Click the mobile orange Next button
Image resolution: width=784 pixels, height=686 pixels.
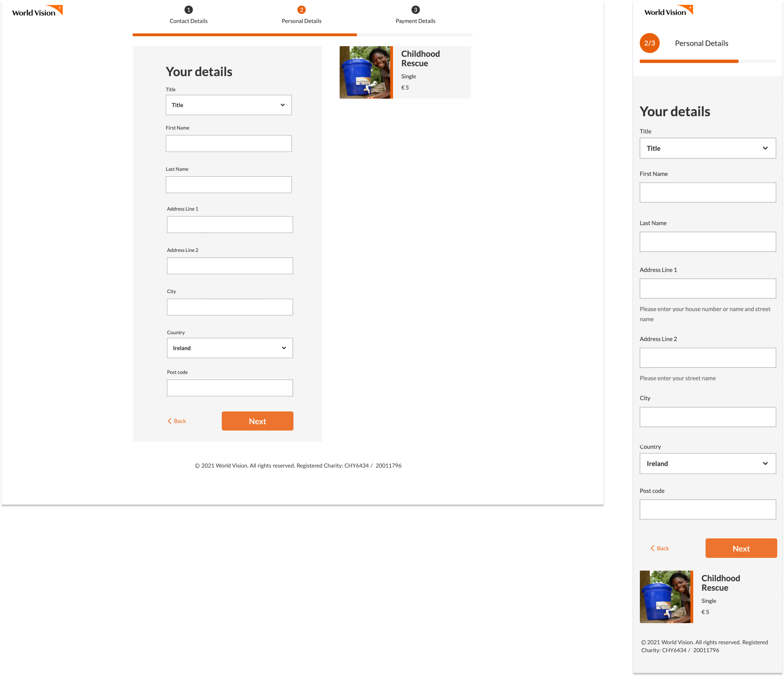coord(741,548)
